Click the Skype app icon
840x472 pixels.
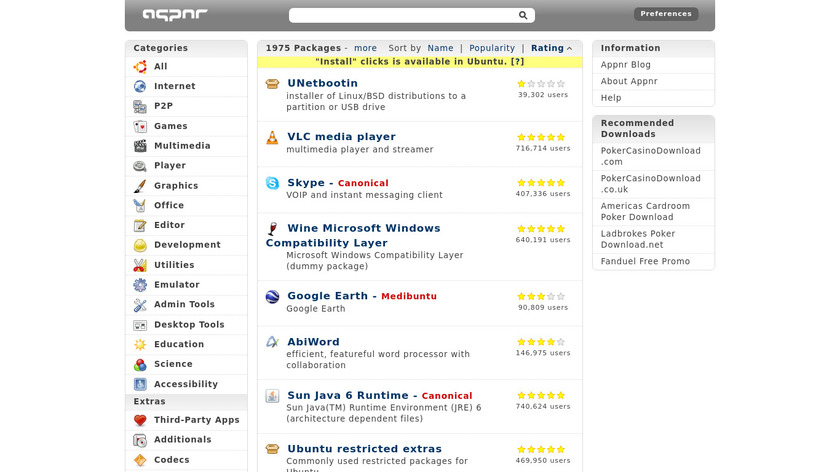click(272, 183)
